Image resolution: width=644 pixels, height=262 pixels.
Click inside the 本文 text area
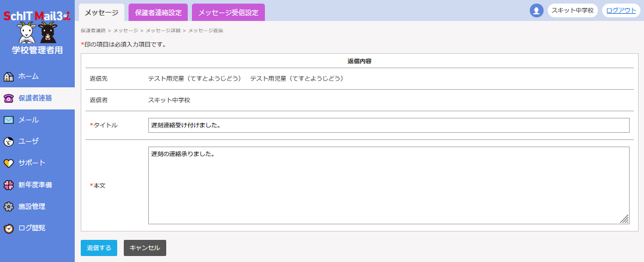[x=389, y=185]
